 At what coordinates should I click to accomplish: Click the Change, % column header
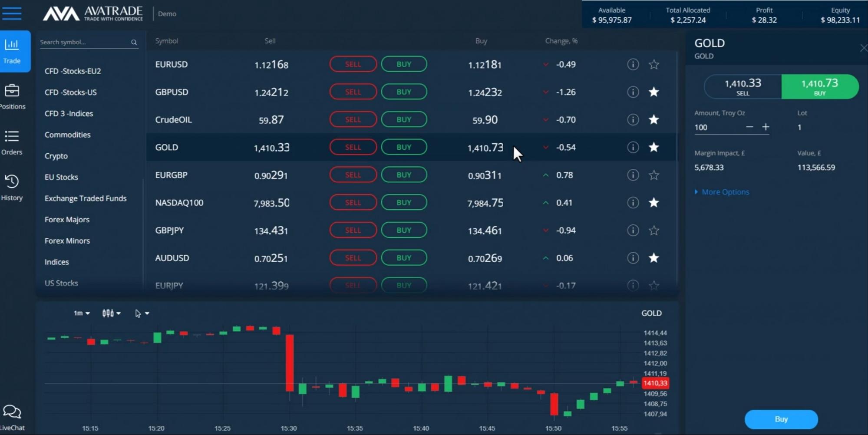(561, 41)
